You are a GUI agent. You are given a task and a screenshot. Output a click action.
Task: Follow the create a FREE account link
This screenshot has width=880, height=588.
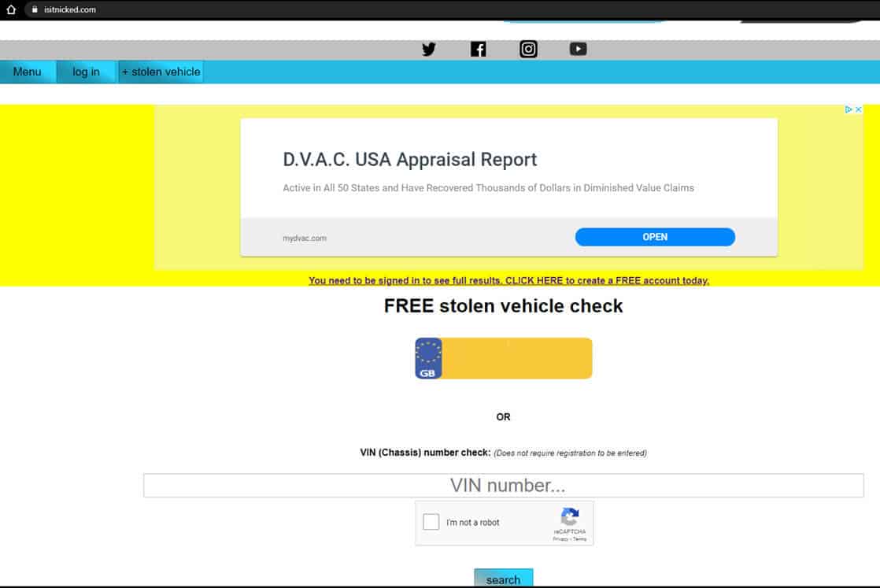tap(508, 280)
